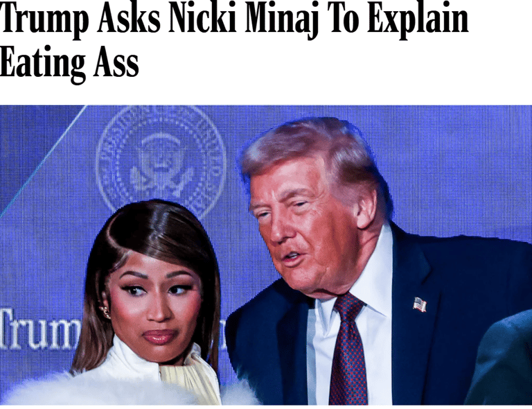Click the woman's gold ear cuff
The height and width of the screenshot is (409, 532).
coord(105,312)
